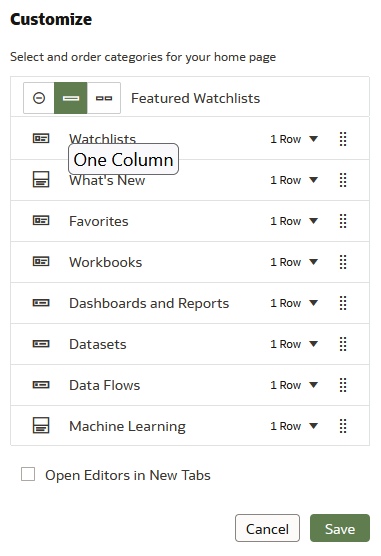Select One Column layout for Featured Watchlists

(71, 98)
